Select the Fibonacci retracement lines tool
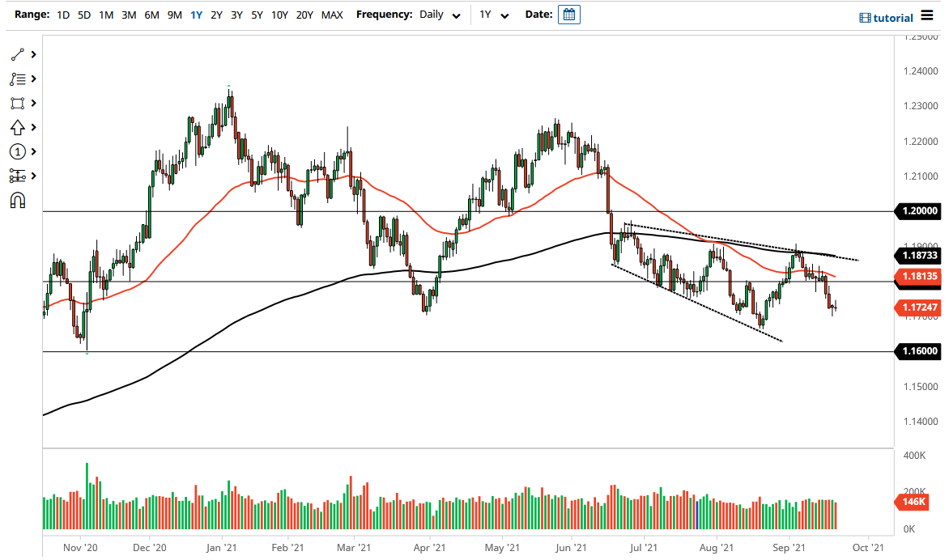This screenshot has height=560, width=949. (17, 78)
